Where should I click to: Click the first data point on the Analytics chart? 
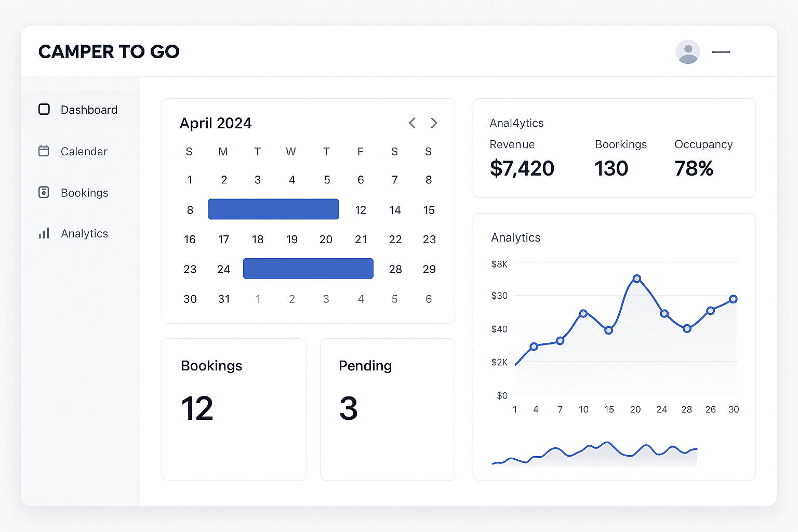(x=535, y=347)
